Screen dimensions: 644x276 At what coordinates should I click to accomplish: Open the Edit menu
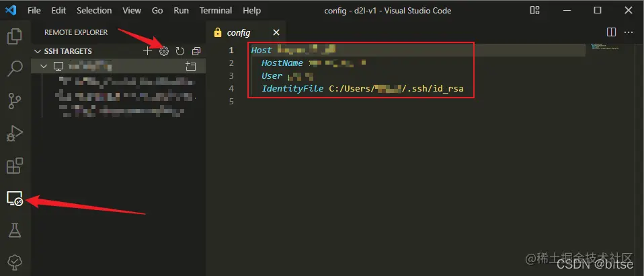tap(58, 10)
